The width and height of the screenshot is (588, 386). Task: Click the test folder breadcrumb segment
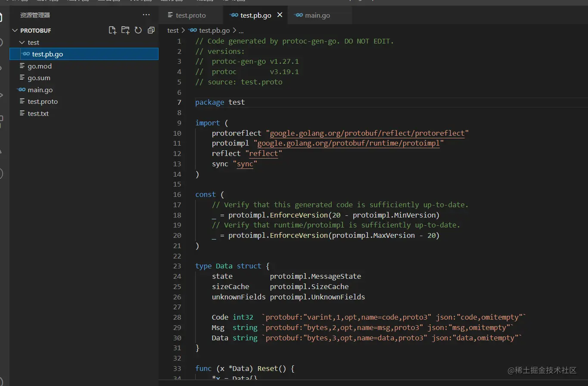pyautogui.click(x=173, y=31)
